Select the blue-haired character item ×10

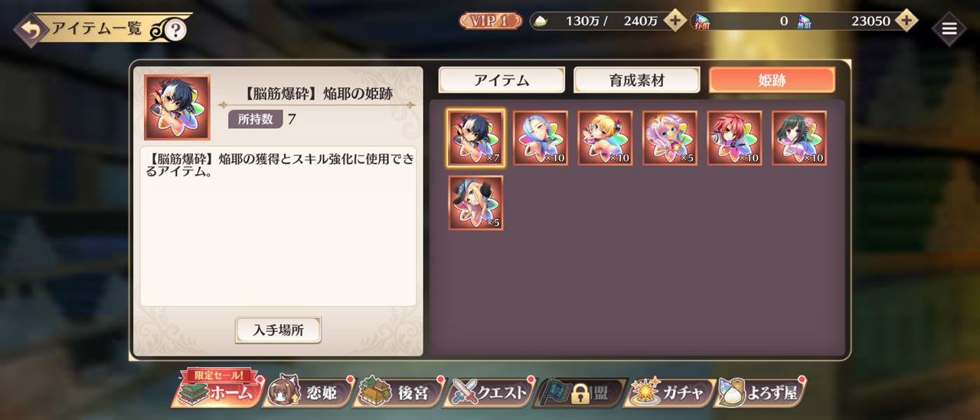coord(541,138)
